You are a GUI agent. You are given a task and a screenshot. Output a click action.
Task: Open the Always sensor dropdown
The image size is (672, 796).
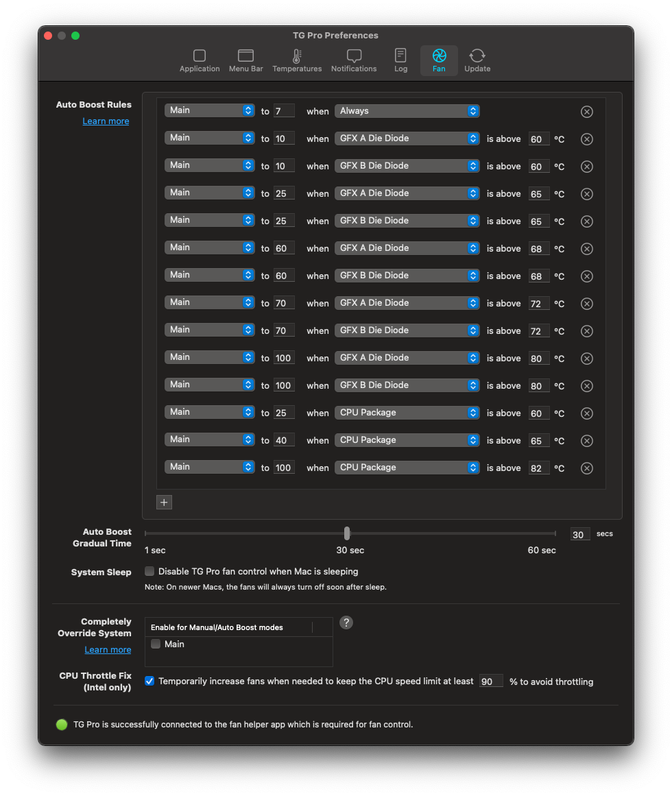coord(407,110)
